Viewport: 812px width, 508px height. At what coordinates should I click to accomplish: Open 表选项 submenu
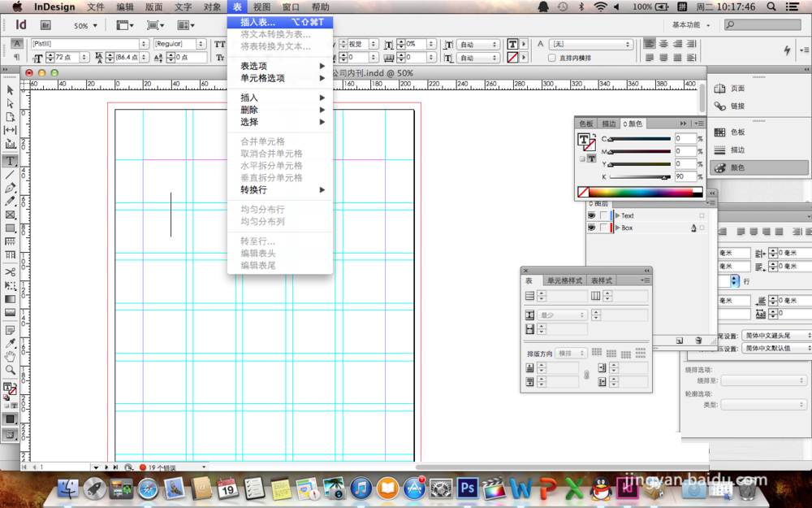pos(280,66)
